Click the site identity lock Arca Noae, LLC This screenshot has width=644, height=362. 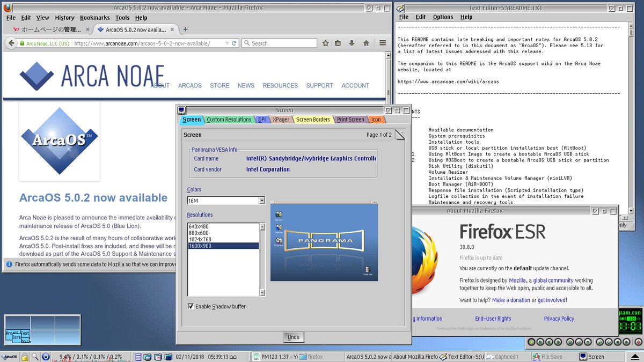point(45,43)
